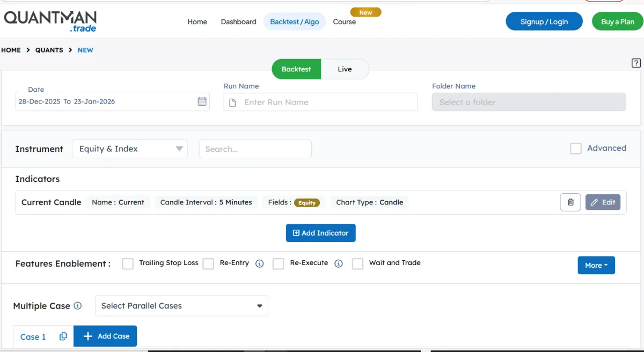Click 'Candle Interval : 5 Minutes' text
Image resolution: width=644 pixels, height=352 pixels.
coord(206,202)
